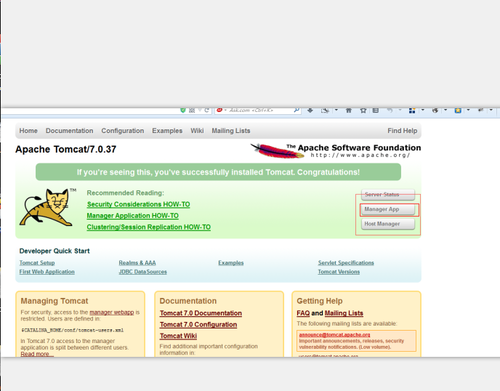Open the Documentation nav item
Image resolution: width=500 pixels, height=391 pixels.
tap(69, 131)
